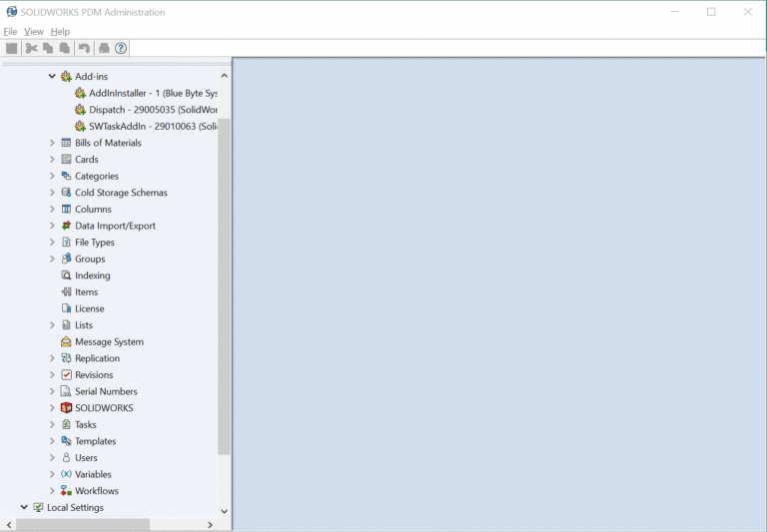The width and height of the screenshot is (767, 532).
Task: Click the Cut scissors toolbar icon
Action: (x=31, y=48)
